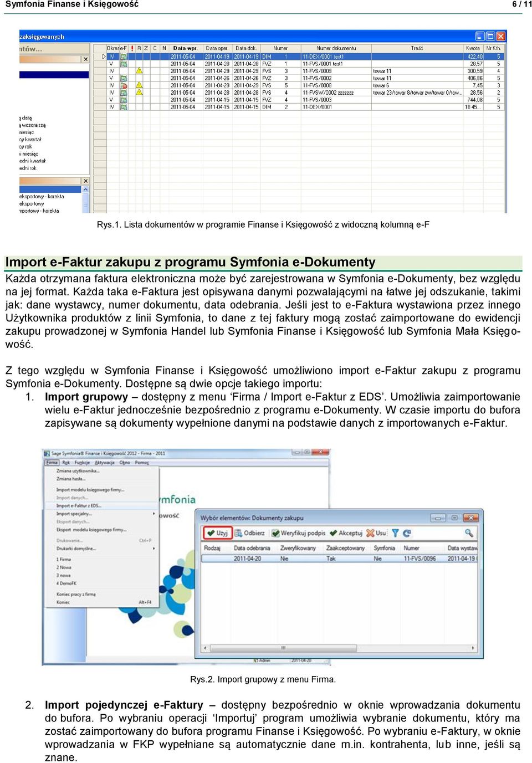Click the Rodzaj column header

coord(212,548)
